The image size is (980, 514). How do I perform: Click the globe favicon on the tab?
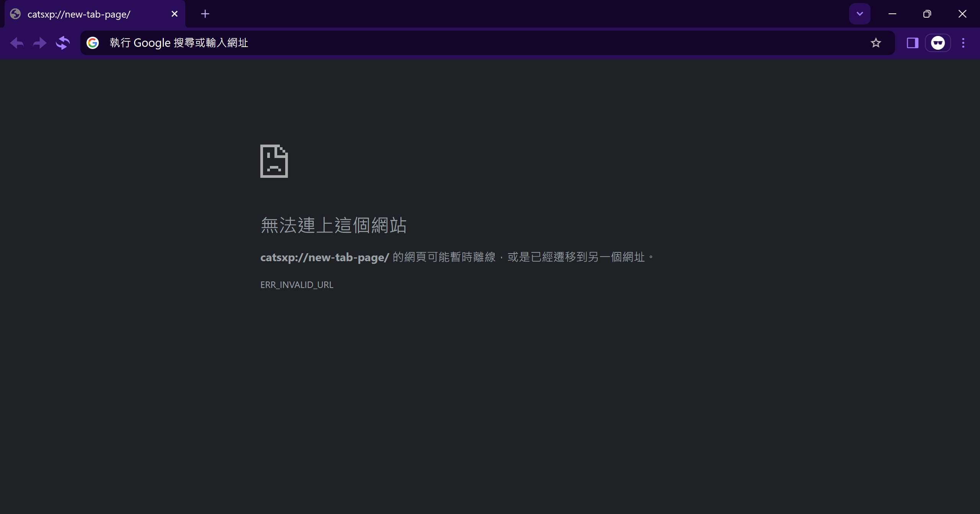click(15, 14)
